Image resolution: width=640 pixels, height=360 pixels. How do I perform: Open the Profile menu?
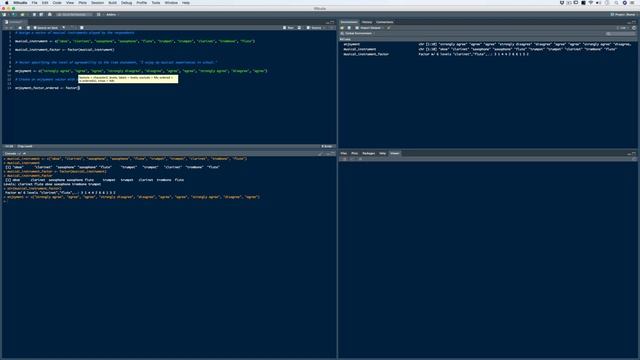(x=142, y=2)
